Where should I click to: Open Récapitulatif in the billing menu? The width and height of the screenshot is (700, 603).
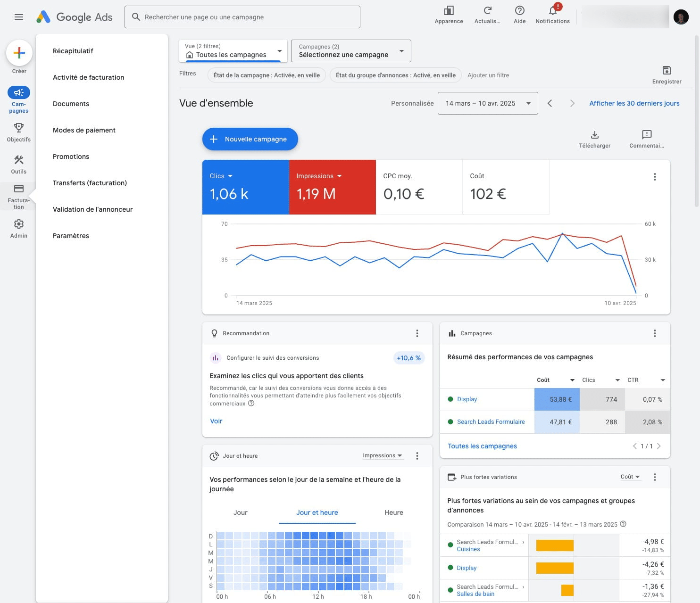tap(73, 51)
